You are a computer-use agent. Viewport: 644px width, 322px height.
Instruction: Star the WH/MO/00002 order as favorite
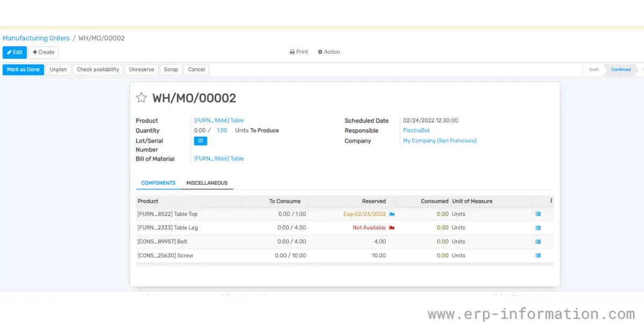(x=141, y=98)
